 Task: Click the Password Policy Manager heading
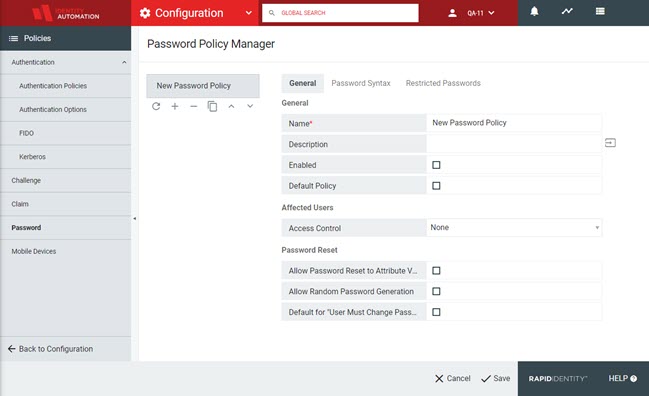click(x=211, y=44)
